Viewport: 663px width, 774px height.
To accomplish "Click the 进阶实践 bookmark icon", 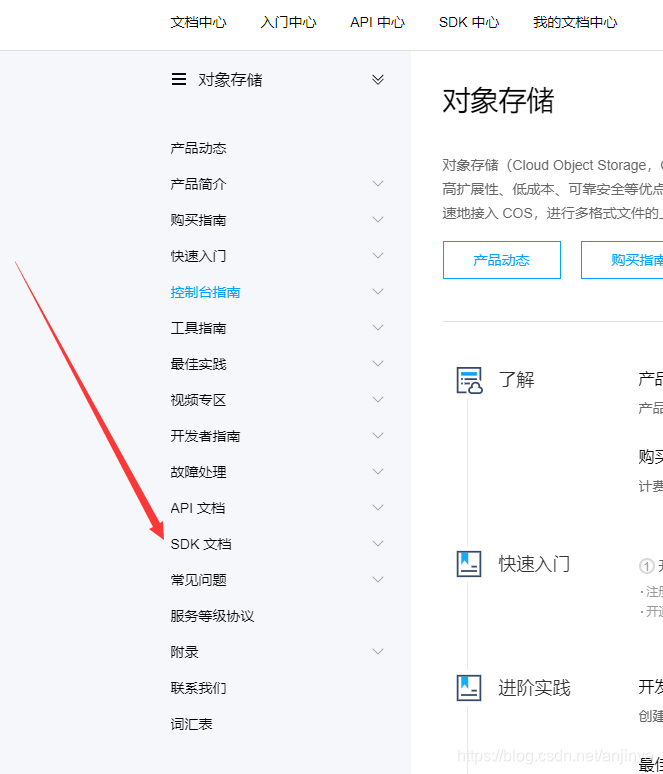I will (x=468, y=688).
